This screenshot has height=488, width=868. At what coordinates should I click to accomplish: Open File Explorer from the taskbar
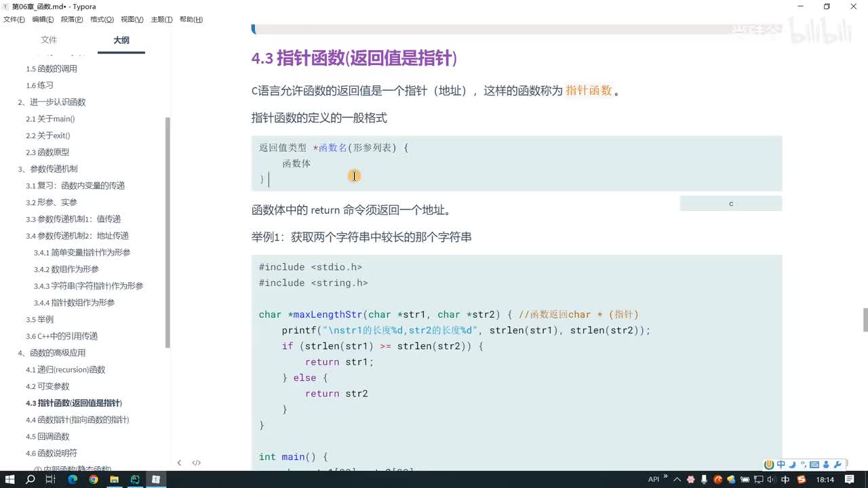click(x=114, y=479)
